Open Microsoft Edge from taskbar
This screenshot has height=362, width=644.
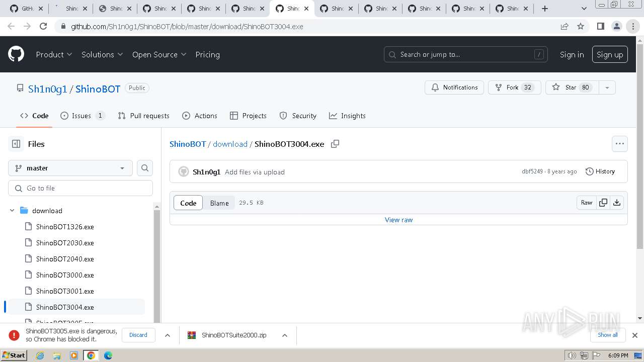(108, 355)
